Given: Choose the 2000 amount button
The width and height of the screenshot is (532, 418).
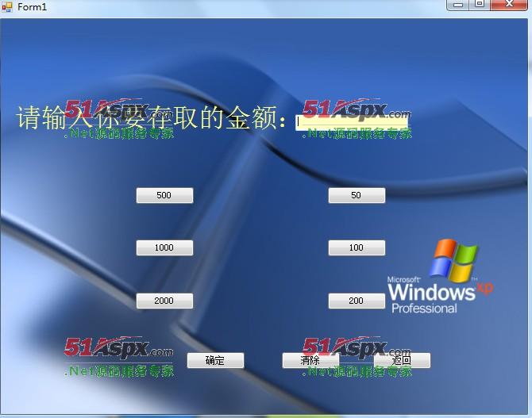Looking at the screenshot, I should [x=164, y=301].
